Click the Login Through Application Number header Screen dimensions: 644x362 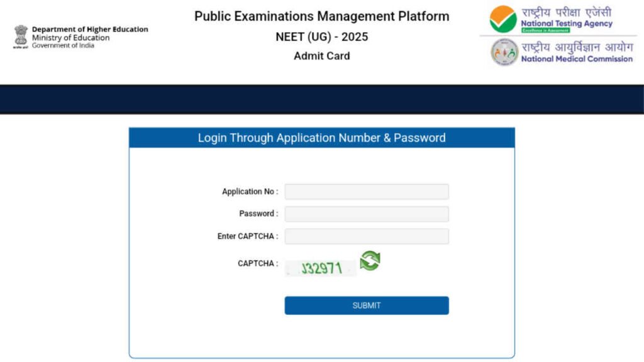(321, 138)
